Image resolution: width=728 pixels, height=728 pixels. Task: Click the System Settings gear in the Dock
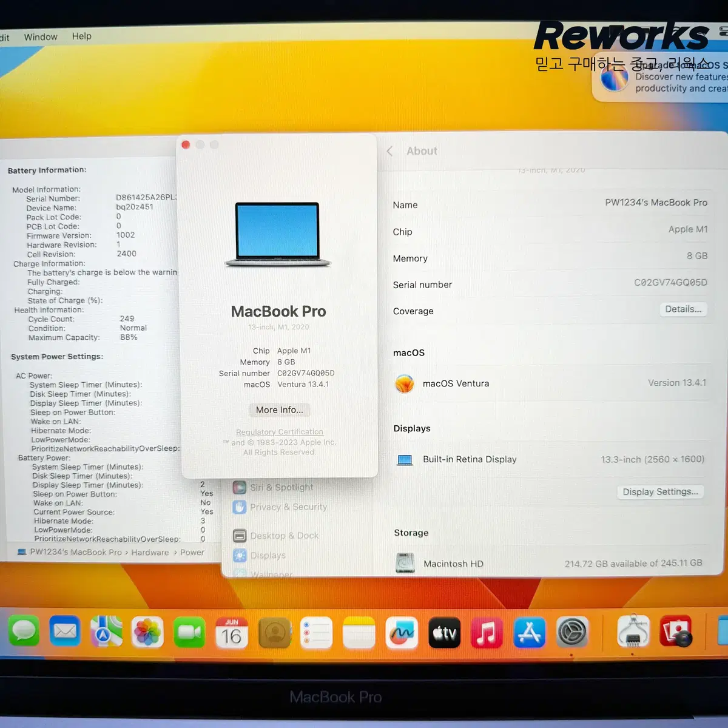click(572, 632)
